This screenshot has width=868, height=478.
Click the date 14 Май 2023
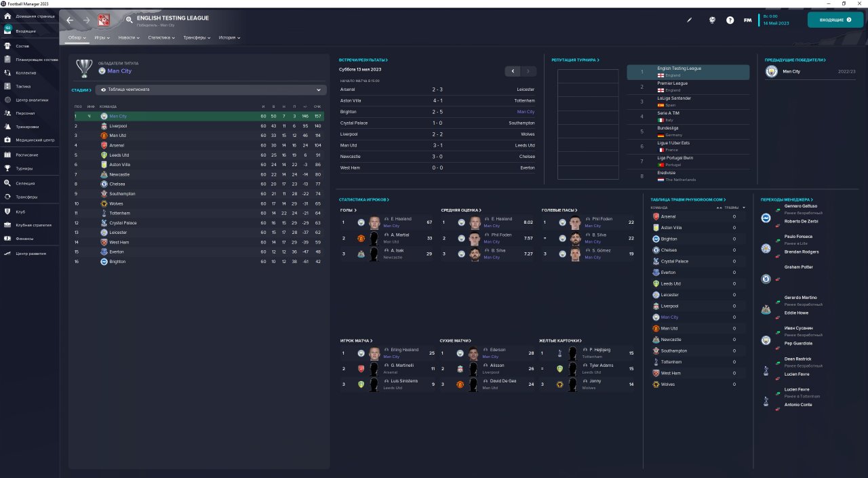click(x=776, y=23)
